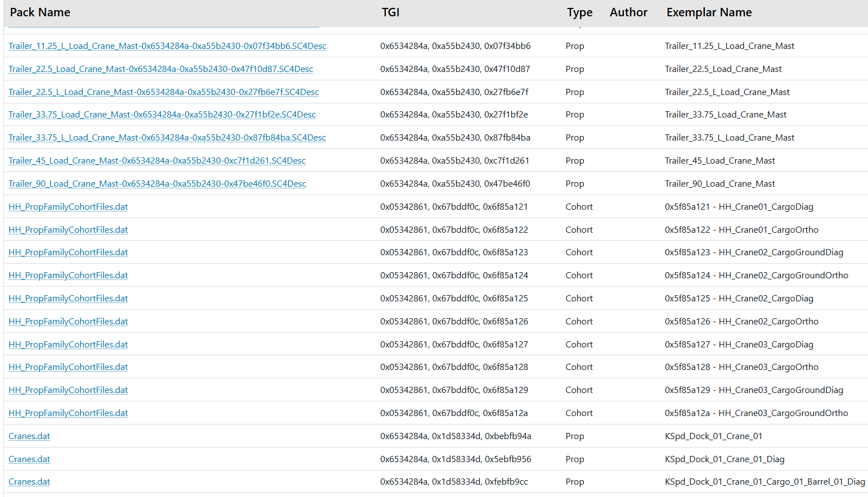Click exemplar 0x5f85a129 - HH_Crane03_CargoGroundDiag
Viewport: 868px width, 497px height.
pyautogui.click(x=754, y=390)
